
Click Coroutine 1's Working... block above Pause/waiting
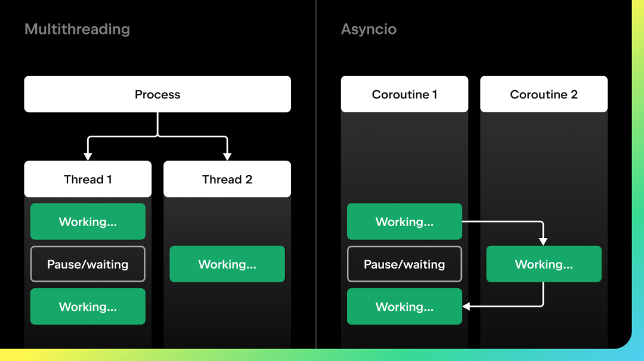(x=404, y=221)
